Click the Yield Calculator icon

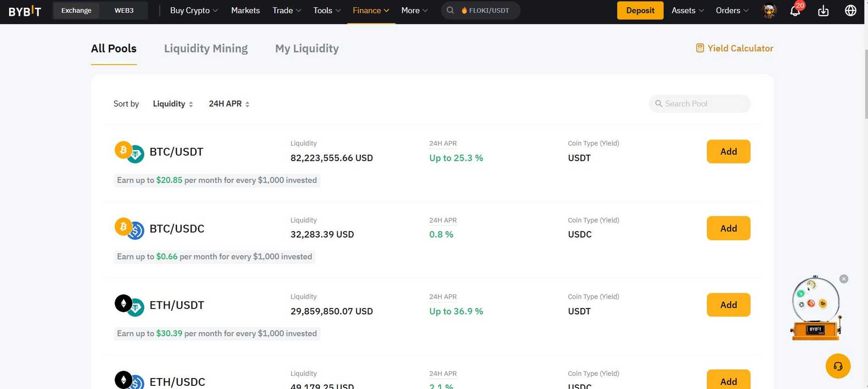[x=700, y=48]
